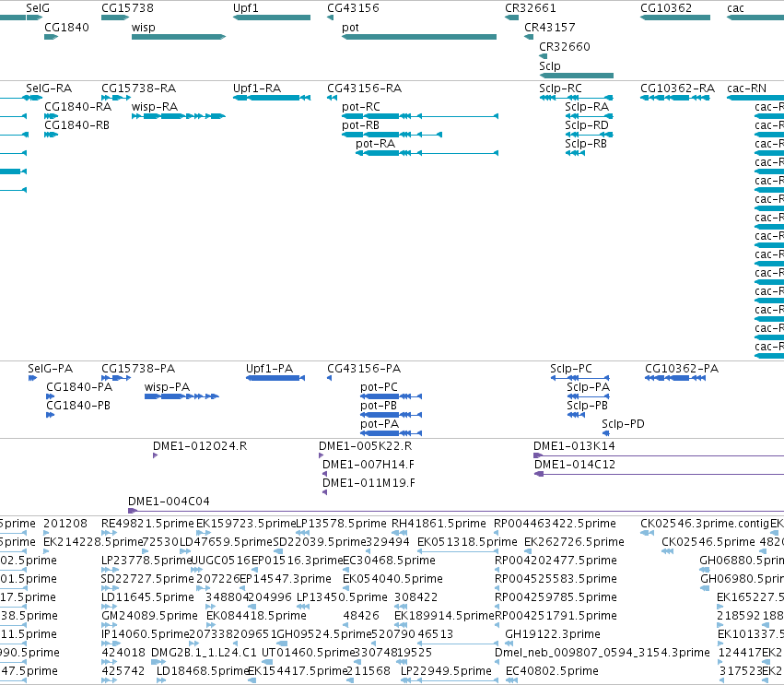Click the CR32660 gene label
The height and width of the screenshot is (685, 784).
pyautogui.click(x=565, y=46)
